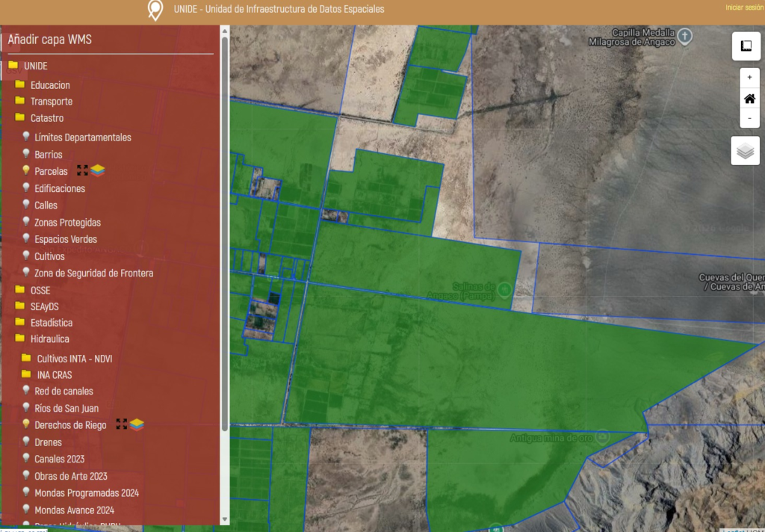Viewport: 765px width, 532px height.
Task: Turn on the Barrios layer bulb
Action: pyautogui.click(x=26, y=154)
